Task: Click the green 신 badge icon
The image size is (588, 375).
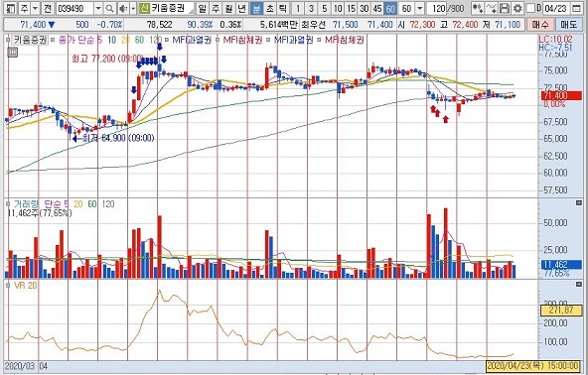Action: coord(144,8)
